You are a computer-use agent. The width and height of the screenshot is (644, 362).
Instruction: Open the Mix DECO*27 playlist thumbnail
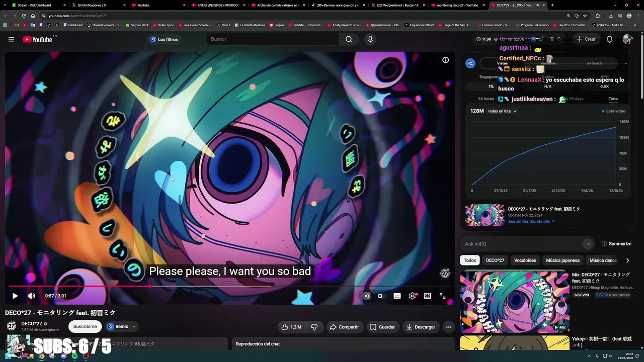(x=515, y=302)
